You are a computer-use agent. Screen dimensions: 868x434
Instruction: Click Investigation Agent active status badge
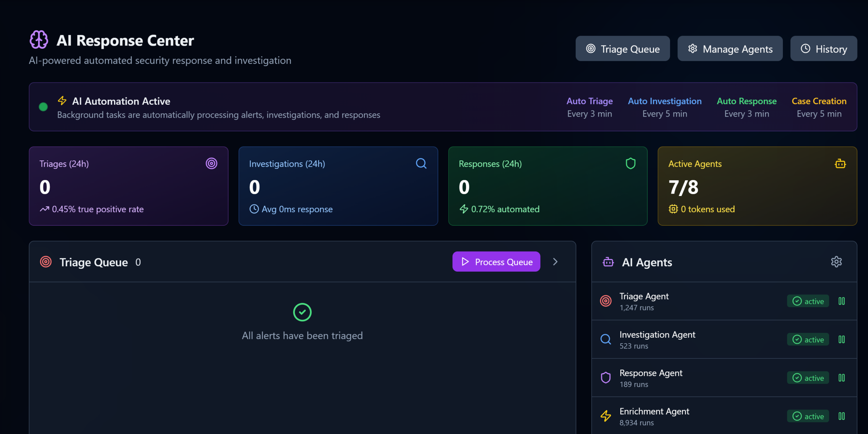click(x=808, y=339)
